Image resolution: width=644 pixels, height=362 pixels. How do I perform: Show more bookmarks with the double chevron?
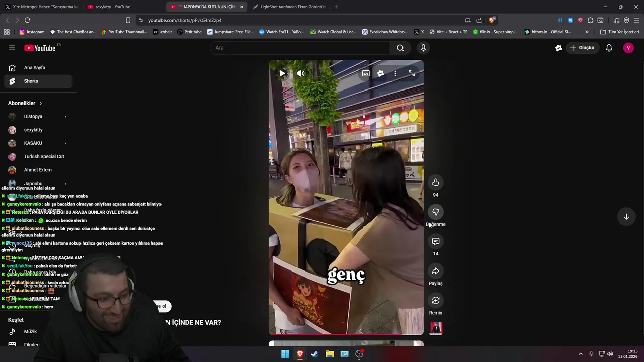coord(587,32)
